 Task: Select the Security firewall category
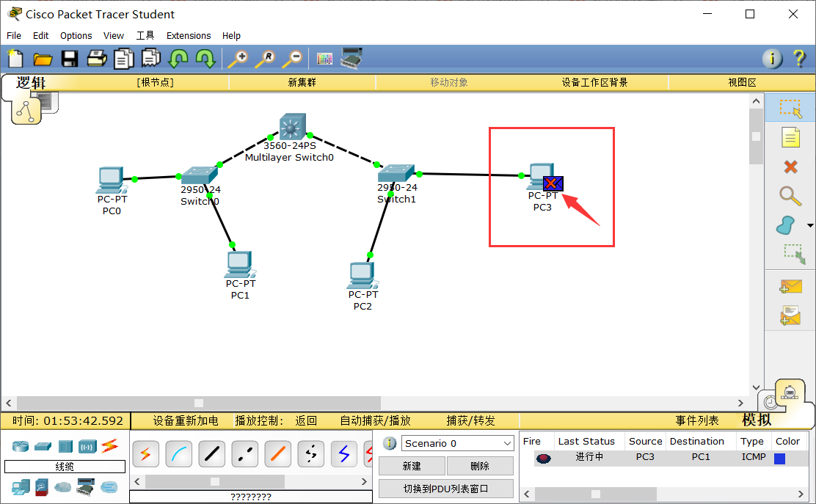click(x=42, y=487)
